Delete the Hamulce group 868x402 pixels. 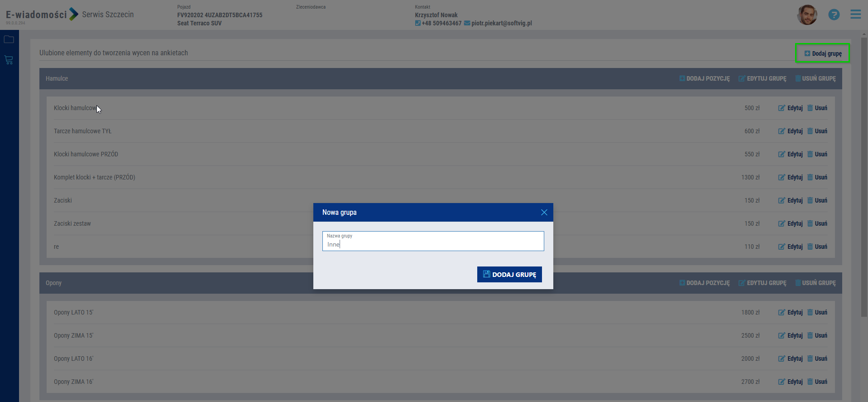point(815,78)
